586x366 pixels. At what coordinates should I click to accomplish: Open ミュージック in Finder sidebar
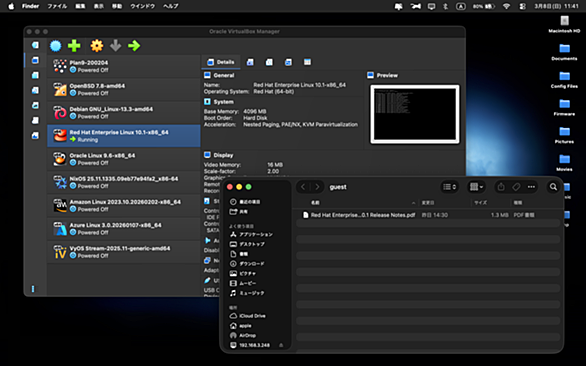point(252,293)
